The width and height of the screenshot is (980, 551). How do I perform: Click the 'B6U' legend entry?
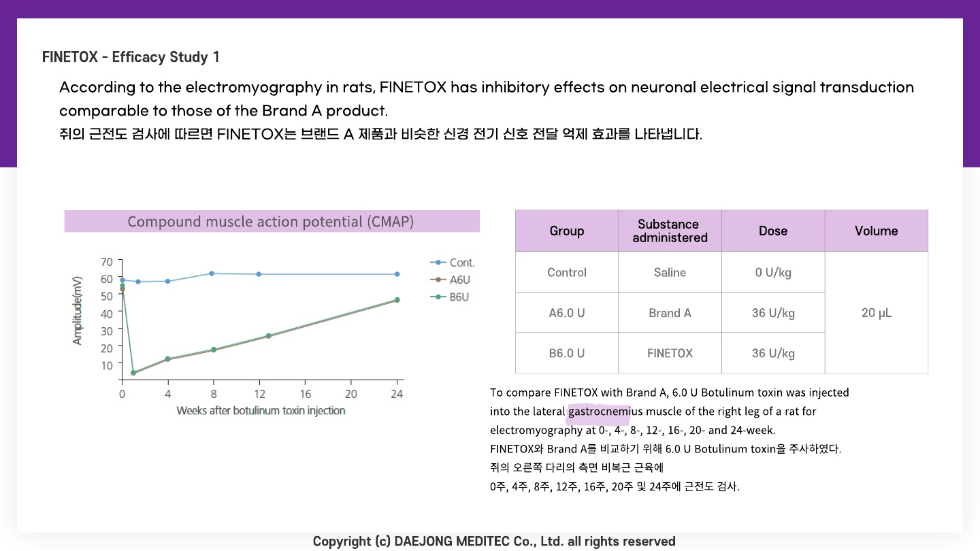click(x=450, y=297)
